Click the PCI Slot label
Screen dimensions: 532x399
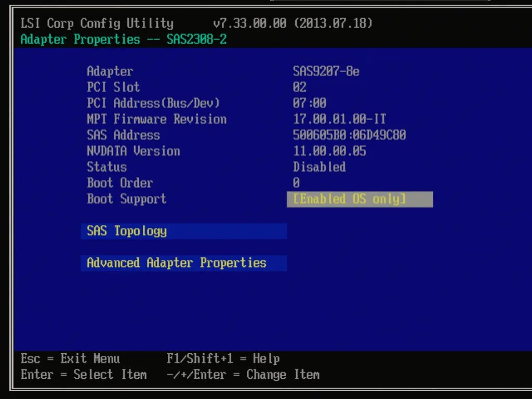(113, 87)
